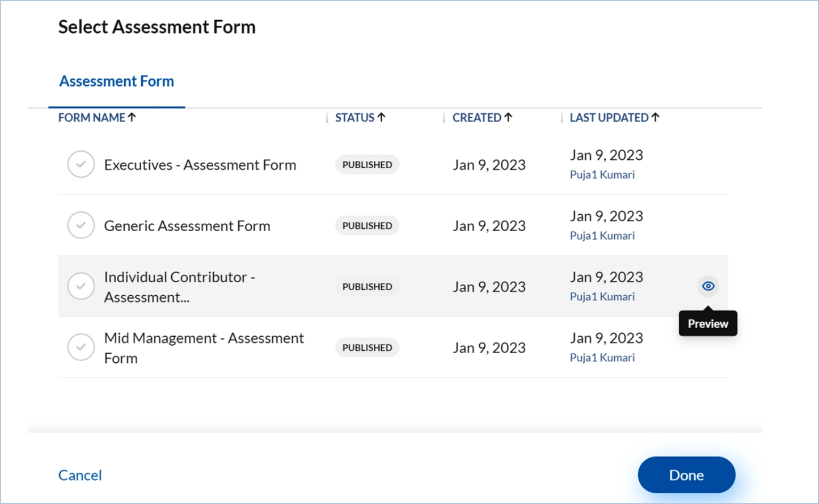
Task: Select Mid Management form radio
Action: point(81,347)
